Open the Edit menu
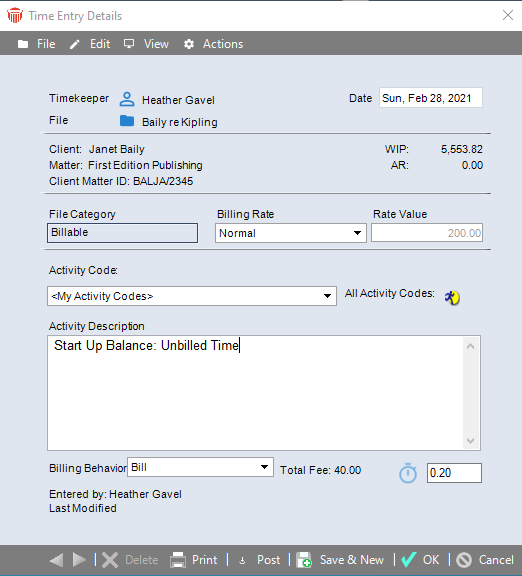 [x=90, y=44]
